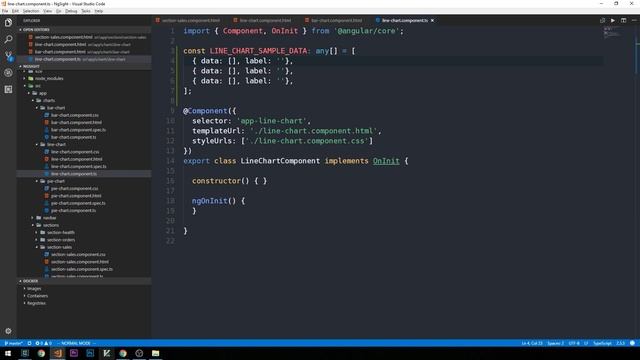This screenshot has height=360, width=640.
Task: Open the Explorer view in the activity bar
Action: tap(8, 23)
